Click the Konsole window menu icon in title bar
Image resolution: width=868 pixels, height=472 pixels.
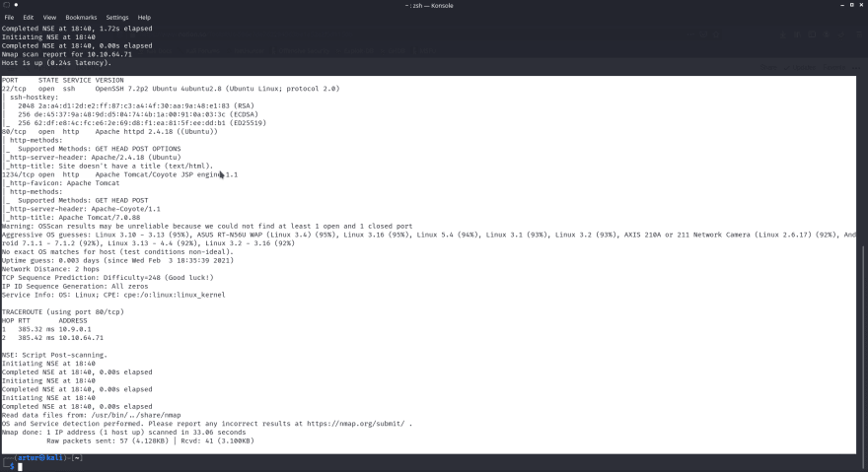[6, 5]
